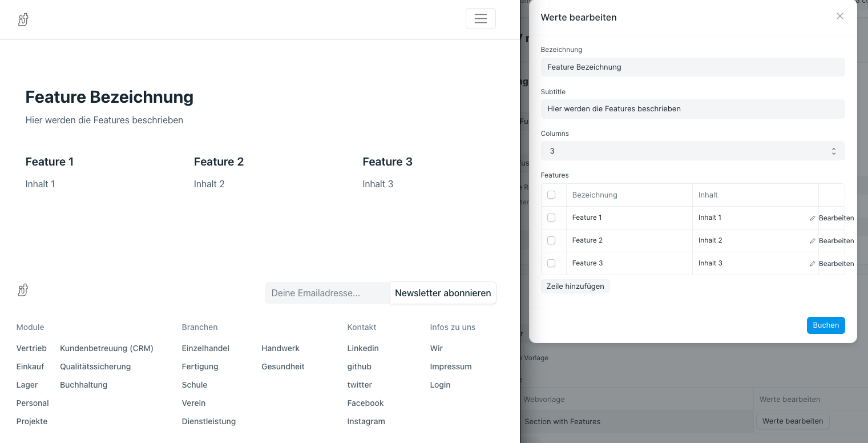The image size is (868, 443).
Task: Open the Qualitätssicherung footer link
Action: point(95,367)
